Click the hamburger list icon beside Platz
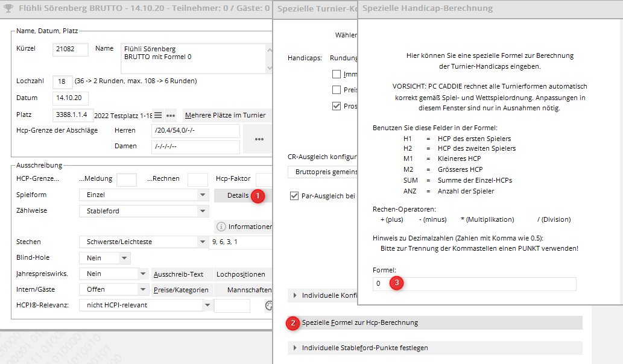The width and height of the screenshot is (623, 364). [158, 115]
